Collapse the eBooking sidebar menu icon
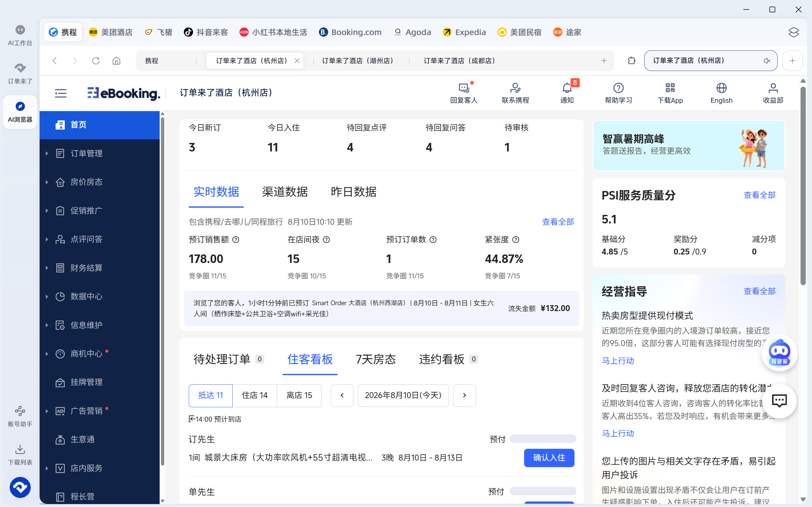The image size is (812, 507). [x=61, y=93]
